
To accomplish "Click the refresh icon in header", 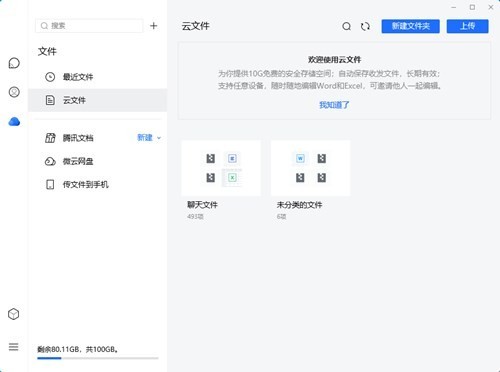I will coord(365,26).
